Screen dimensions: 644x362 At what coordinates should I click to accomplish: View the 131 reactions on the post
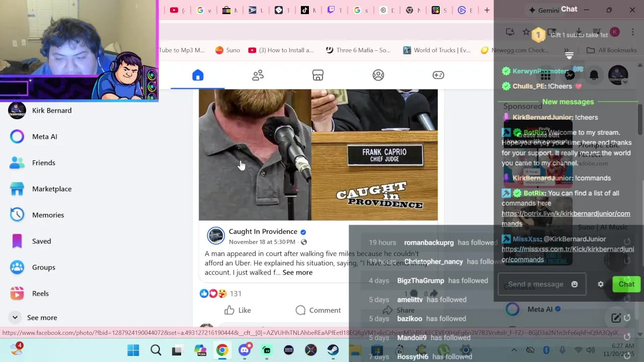pyautogui.click(x=235, y=294)
